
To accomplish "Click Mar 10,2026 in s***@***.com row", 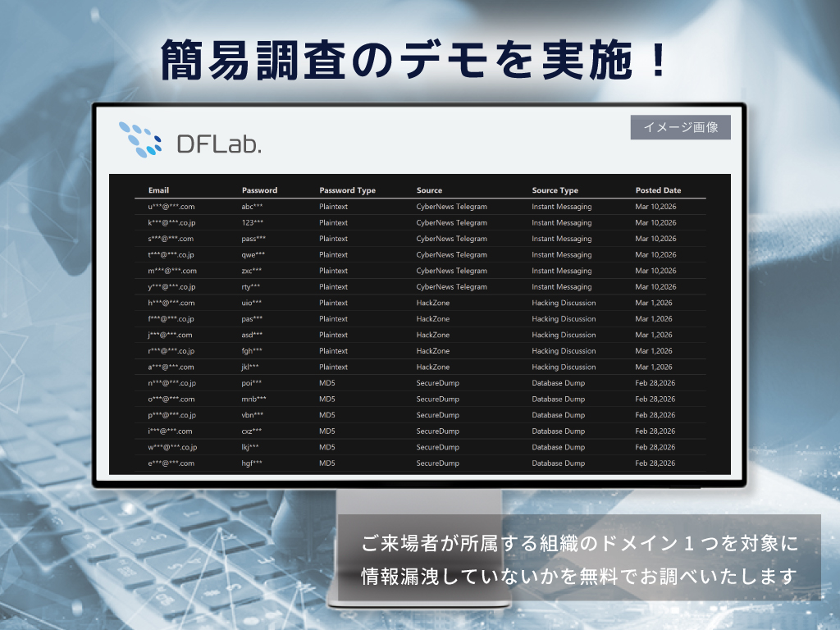I will pyautogui.click(x=655, y=239).
